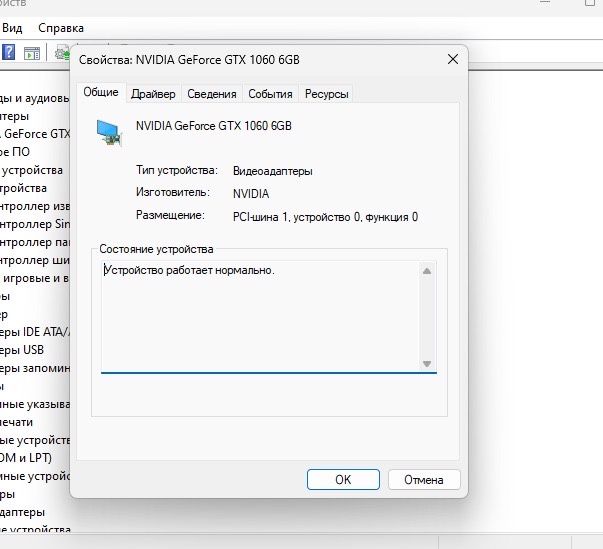Select the 'нтроллер изв' tree item
Viewport: 603px width, 549px height.
click(x=35, y=206)
